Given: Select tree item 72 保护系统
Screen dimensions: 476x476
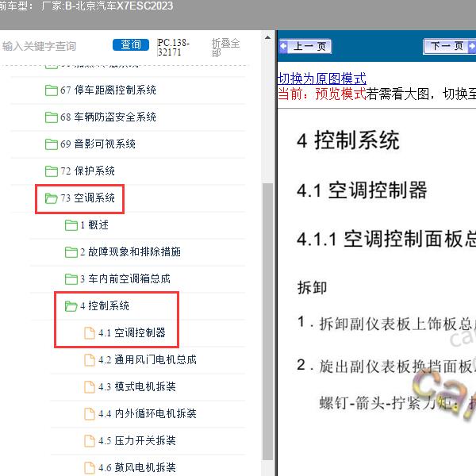Looking at the screenshot, I should pyautogui.click(x=88, y=171).
